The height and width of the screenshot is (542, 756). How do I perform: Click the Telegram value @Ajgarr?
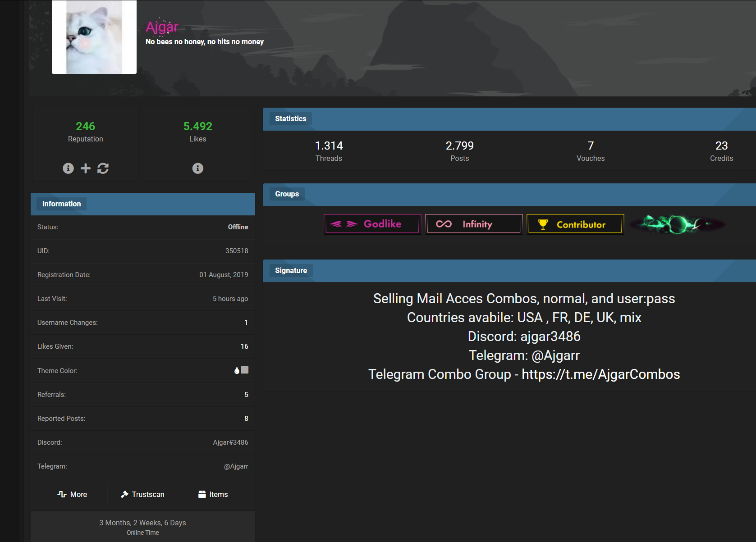(236, 466)
